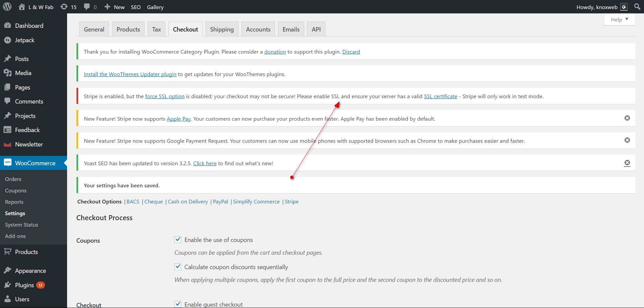Open Cheque checkout settings

[x=154, y=201]
